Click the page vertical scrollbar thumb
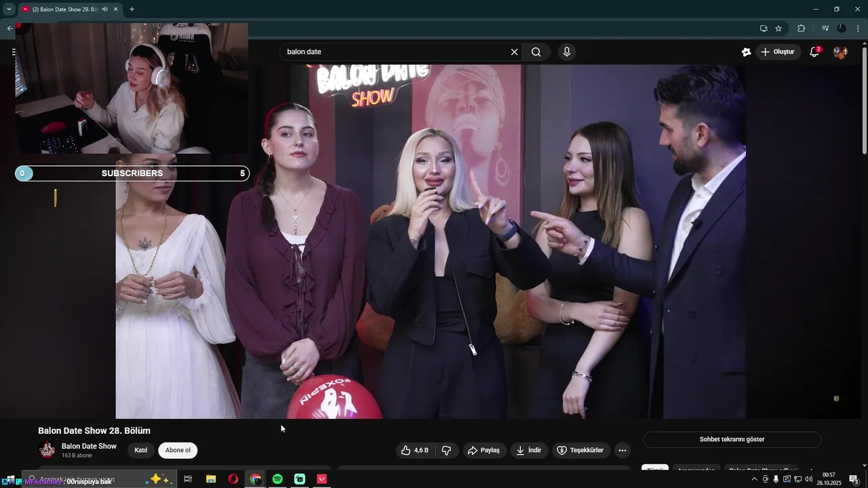Screen dimensions: 868x488 [864, 100]
